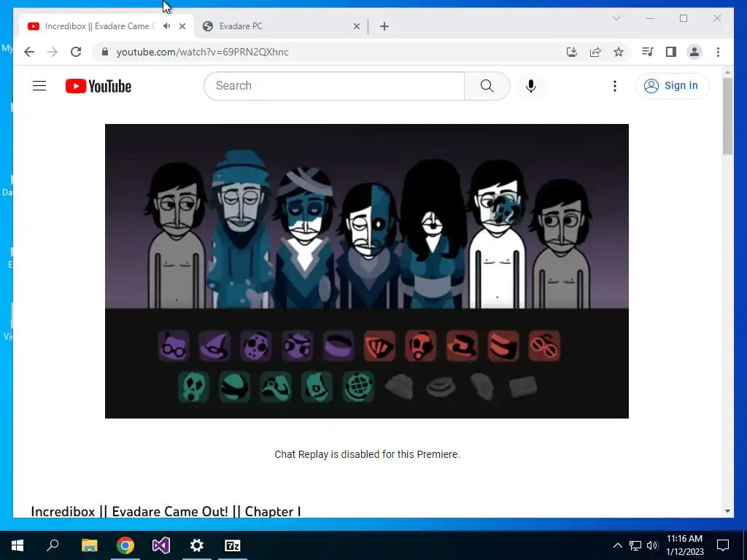747x560 pixels.
Task: Share this page from address bar
Action: click(x=595, y=52)
